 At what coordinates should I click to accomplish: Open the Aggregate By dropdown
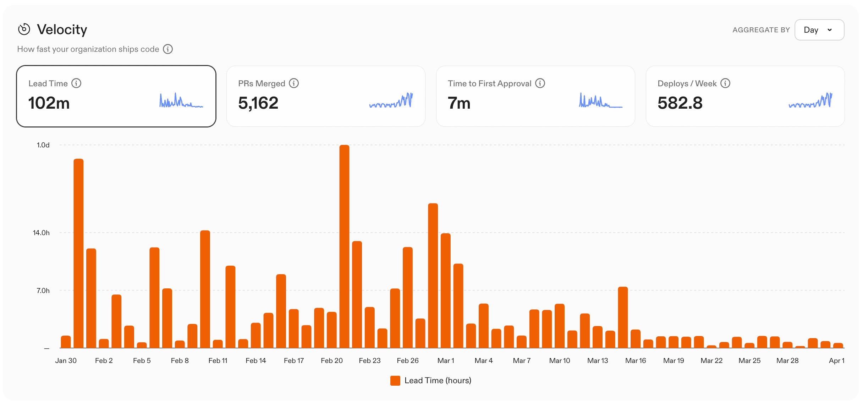(x=819, y=30)
